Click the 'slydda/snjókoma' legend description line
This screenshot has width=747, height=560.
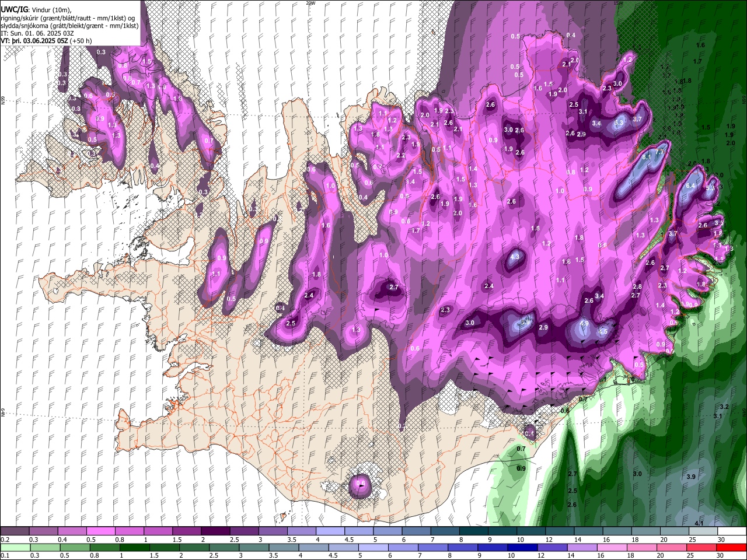tap(69, 26)
